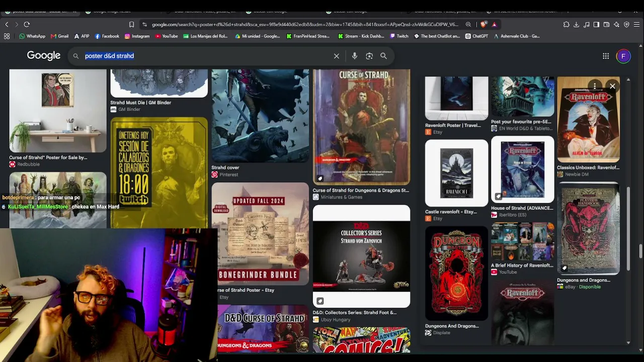The image size is (644, 362).
Task: Reload the current page
Action: click(x=27, y=24)
